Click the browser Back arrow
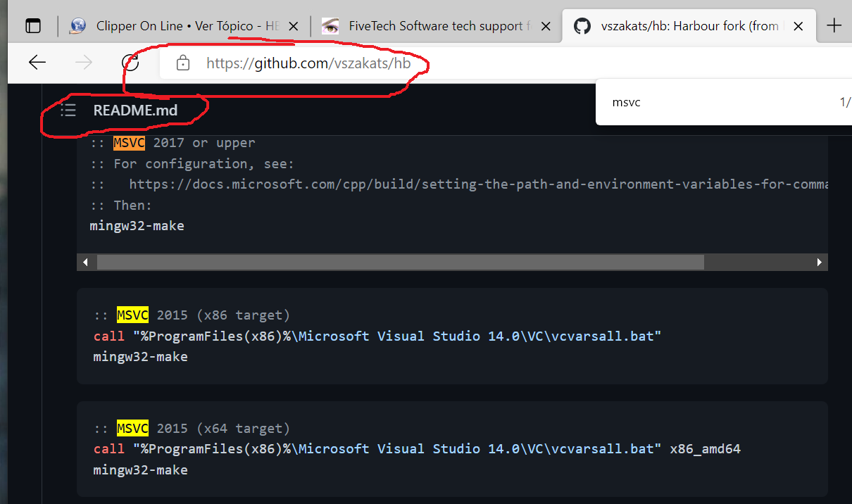Image resolution: width=852 pixels, height=504 pixels. (37, 63)
